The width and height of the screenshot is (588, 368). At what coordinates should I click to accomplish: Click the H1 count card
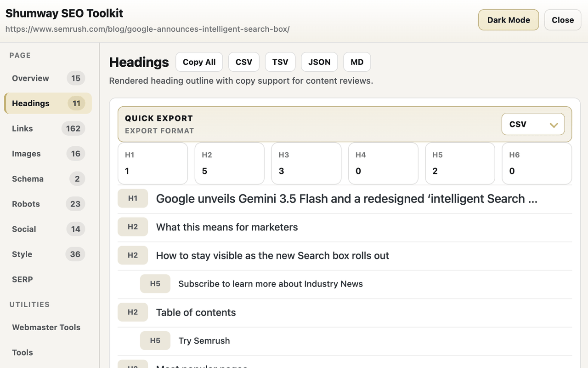pyautogui.click(x=153, y=163)
